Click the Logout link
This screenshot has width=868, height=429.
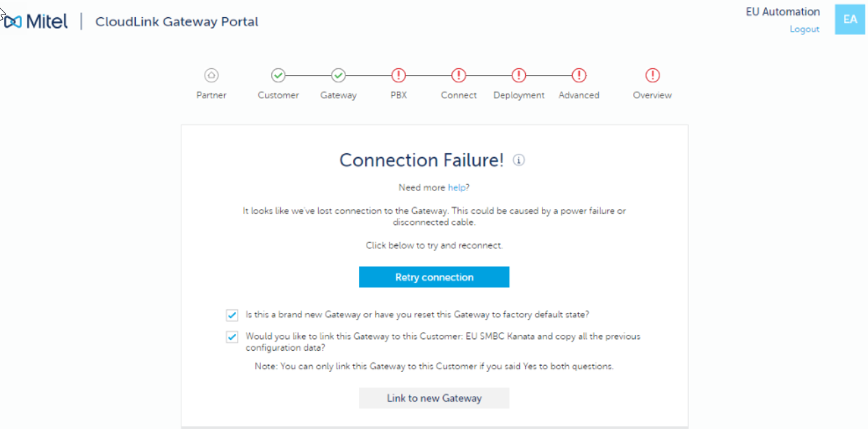[804, 30]
